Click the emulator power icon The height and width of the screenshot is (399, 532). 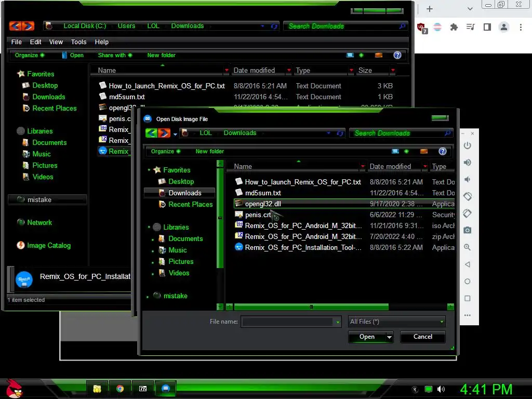(467, 145)
